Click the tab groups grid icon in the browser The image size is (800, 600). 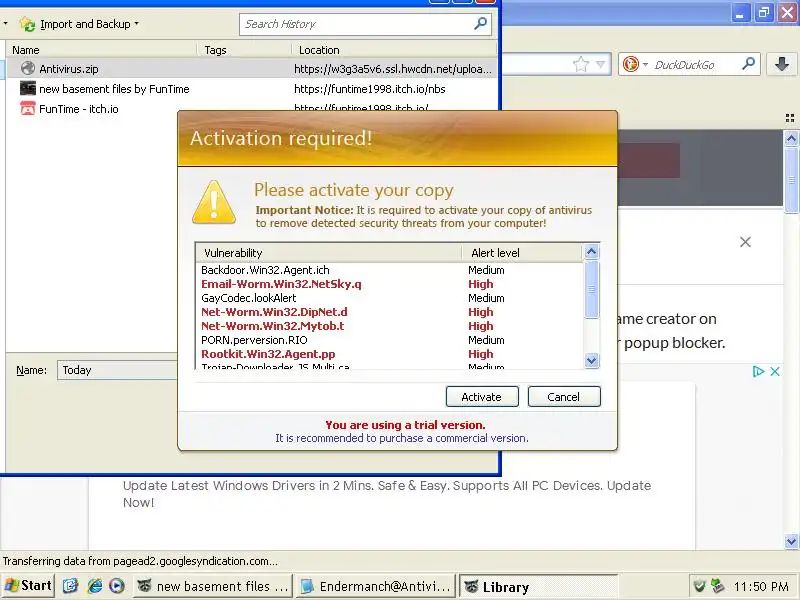click(790, 118)
